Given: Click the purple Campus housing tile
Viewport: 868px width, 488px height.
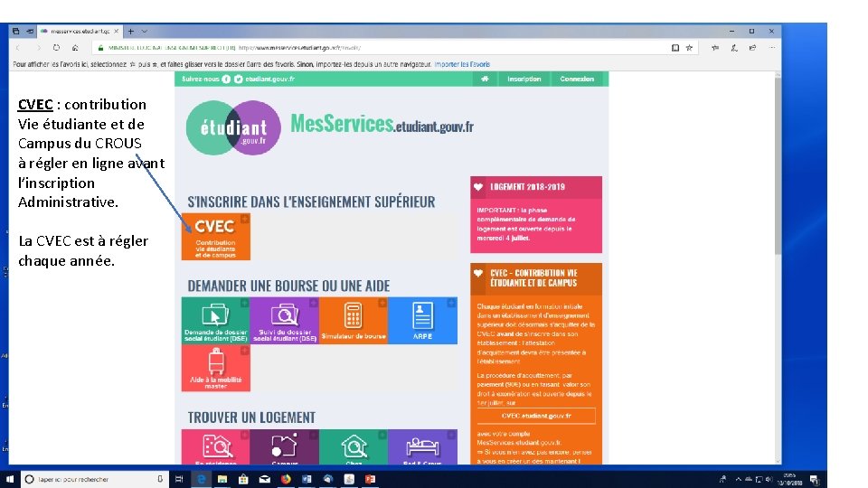Looking at the screenshot, I should pyautogui.click(x=285, y=447).
